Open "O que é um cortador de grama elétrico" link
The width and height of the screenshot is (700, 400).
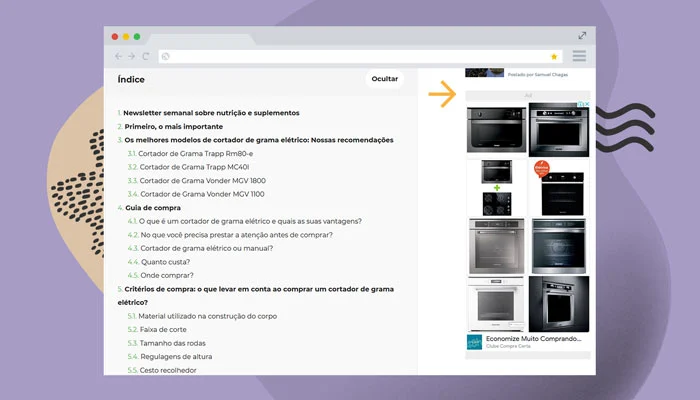250,221
